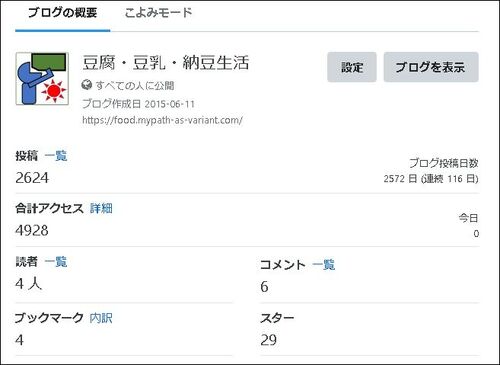The width and height of the screenshot is (500, 365).
Task: Open the 内訳 link next to ブックマーク
Action: coord(101,318)
